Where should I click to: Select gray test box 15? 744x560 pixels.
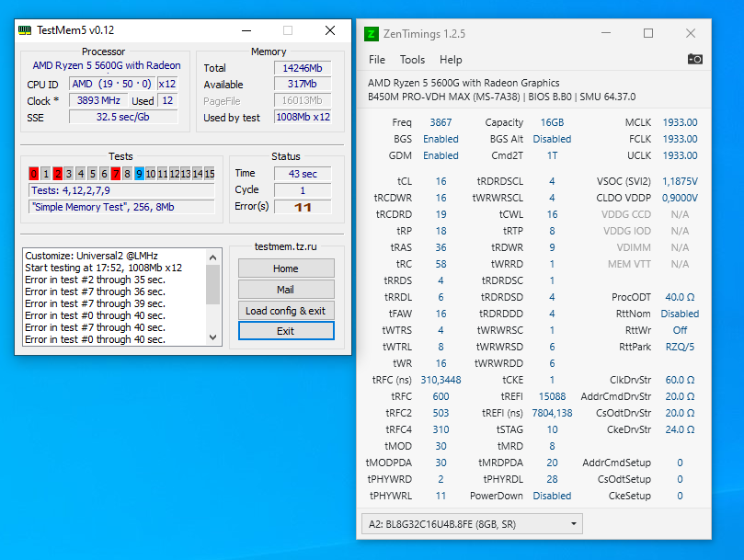tap(210, 174)
